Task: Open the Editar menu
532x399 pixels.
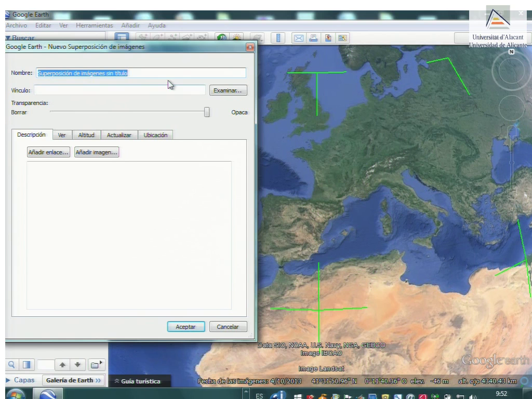Action: 43,25
